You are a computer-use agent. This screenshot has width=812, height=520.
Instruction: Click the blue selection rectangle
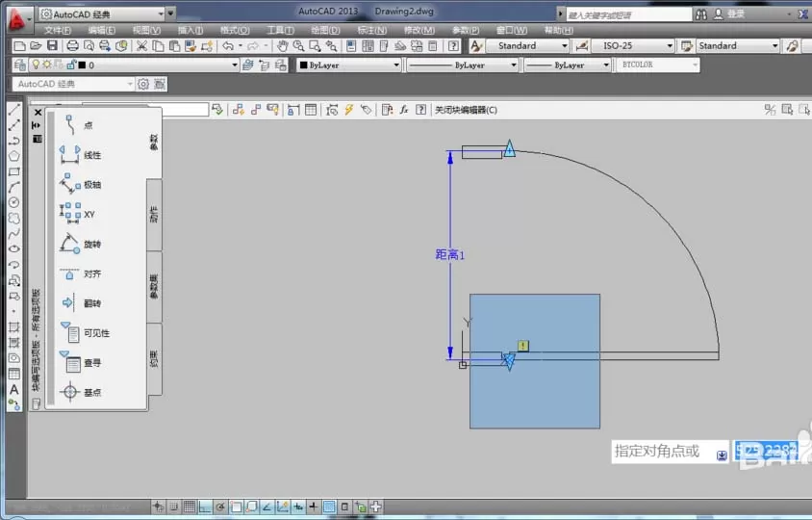534,361
